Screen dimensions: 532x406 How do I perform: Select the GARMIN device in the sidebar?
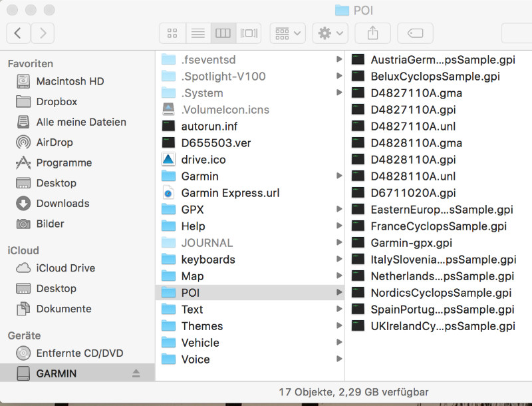(78, 373)
